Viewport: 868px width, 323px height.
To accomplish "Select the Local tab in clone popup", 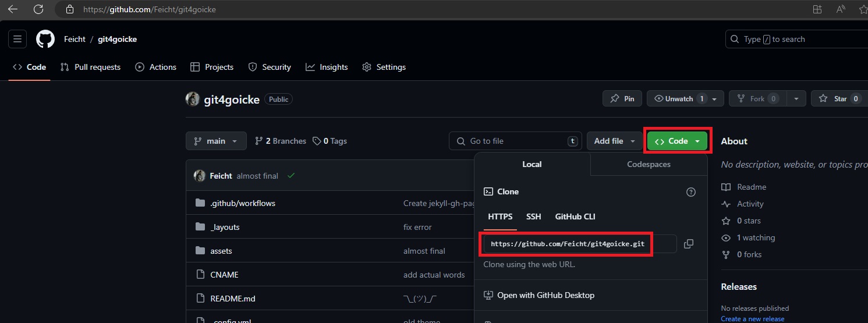I will pos(532,164).
